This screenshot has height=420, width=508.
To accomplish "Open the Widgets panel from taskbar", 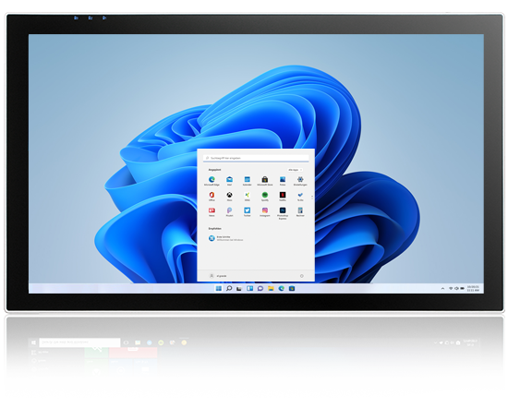I will 249,288.
